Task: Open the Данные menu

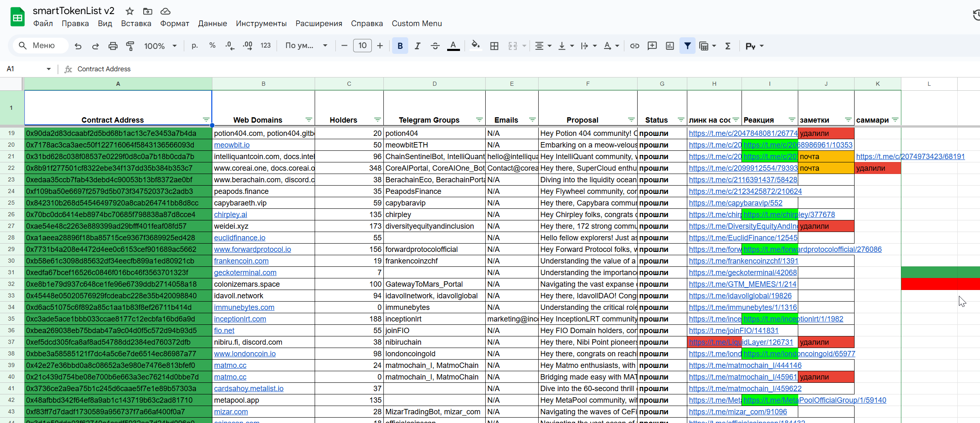Action: (212, 24)
